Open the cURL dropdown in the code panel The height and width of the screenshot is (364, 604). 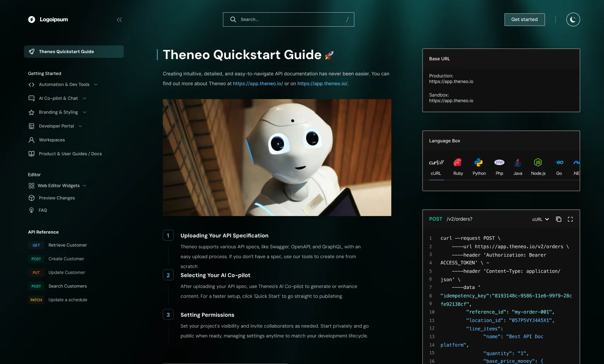540,219
